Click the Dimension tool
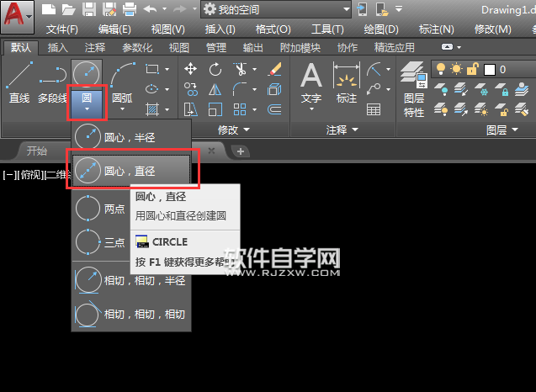Image resolution: width=536 pixels, height=392 pixels. (x=347, y=82)
